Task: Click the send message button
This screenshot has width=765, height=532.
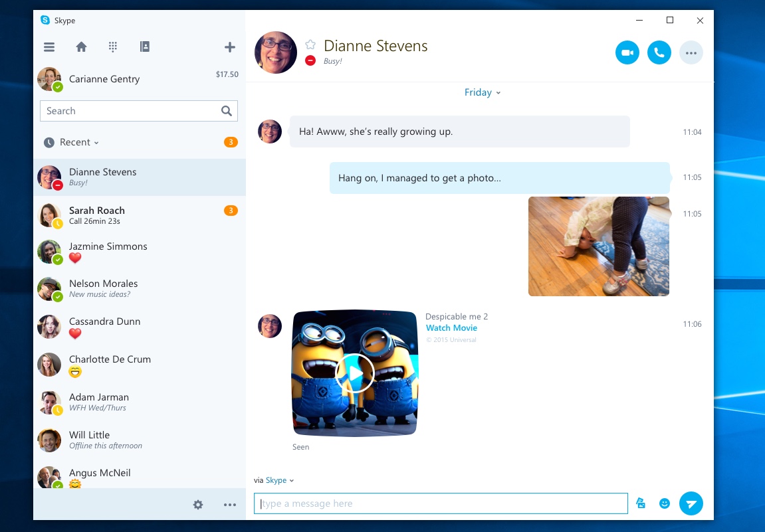Action: point(691,503)
